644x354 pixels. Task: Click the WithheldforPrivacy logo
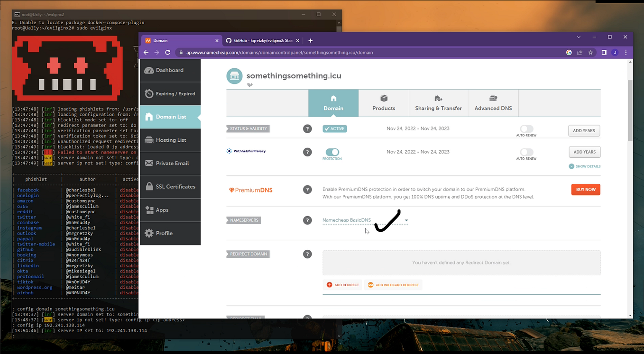click(246, 151)
